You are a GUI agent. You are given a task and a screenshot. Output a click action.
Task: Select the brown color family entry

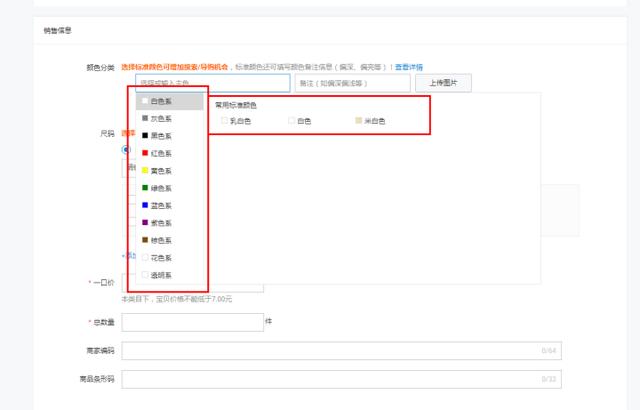coord(170,241)
